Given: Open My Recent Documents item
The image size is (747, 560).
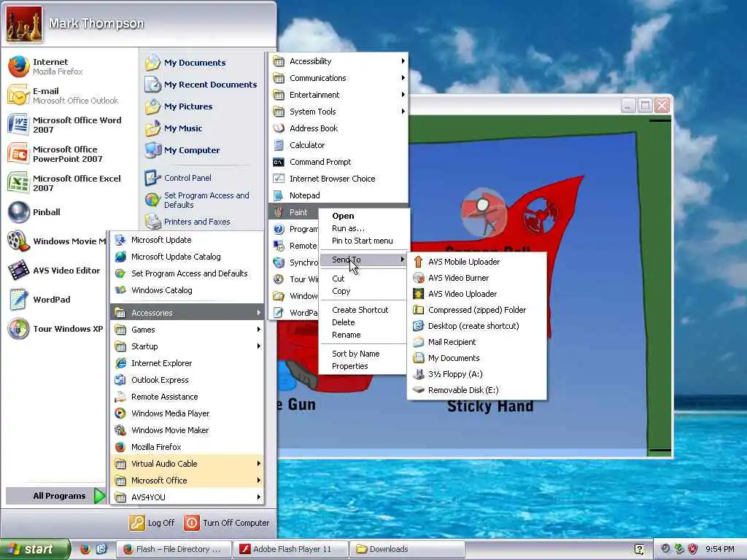Looking at the screenshot, I should pyautogui.click(x=201, y=85).
